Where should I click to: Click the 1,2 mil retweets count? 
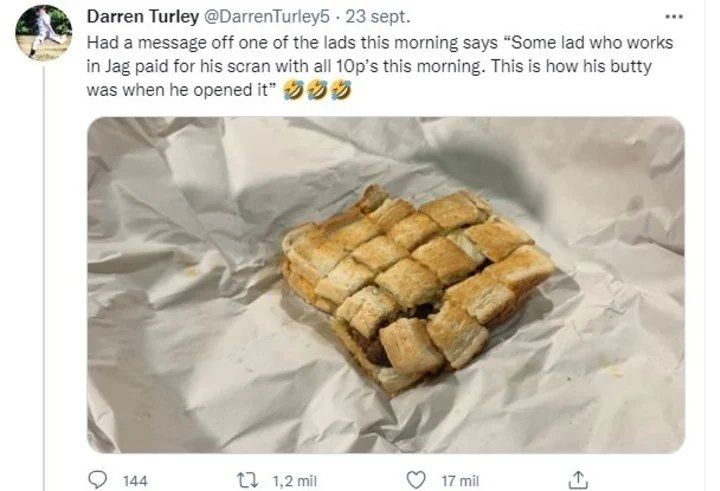click(x=293, y=482)
